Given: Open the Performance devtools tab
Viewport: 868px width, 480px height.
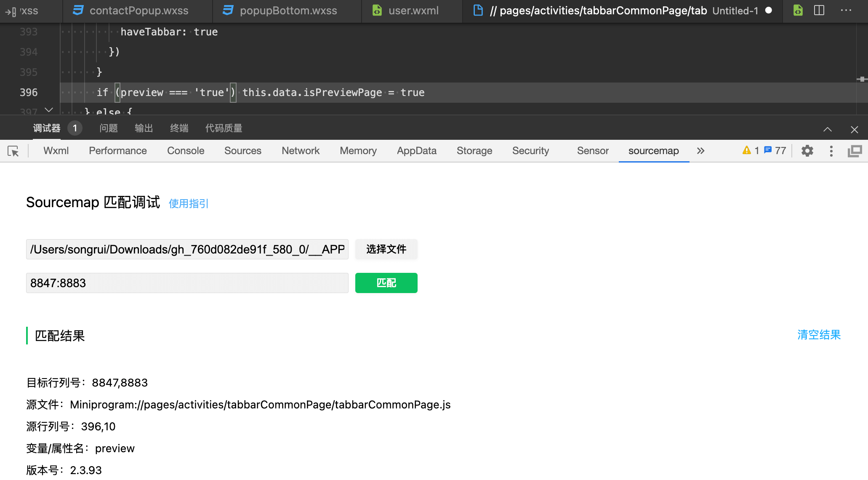Looking at the screenshot, I should tap(118, 151).
